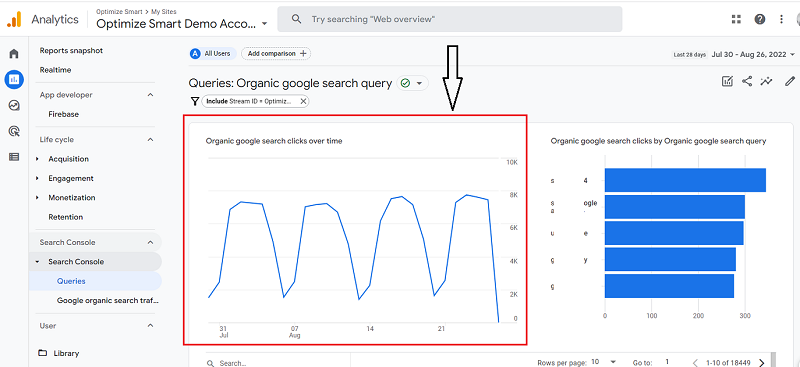The image size is (800, 367).
Task: Click the Share this report icon
Action: [747, 81]
